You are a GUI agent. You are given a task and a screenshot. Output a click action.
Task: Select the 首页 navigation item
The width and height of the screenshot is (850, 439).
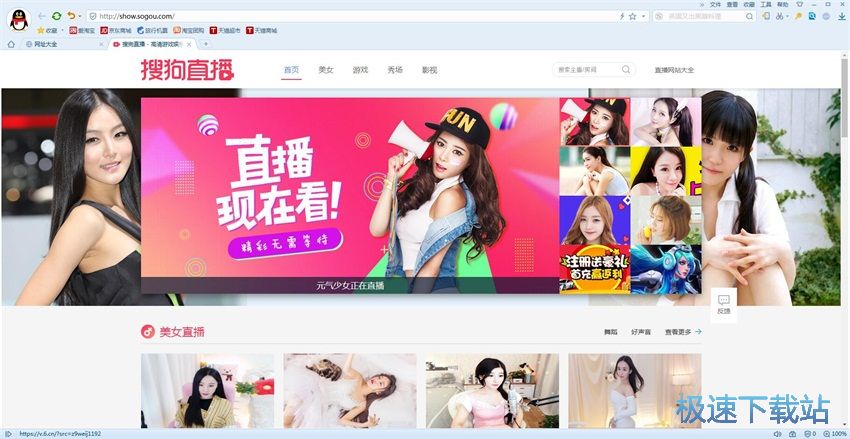click(291, 70)
